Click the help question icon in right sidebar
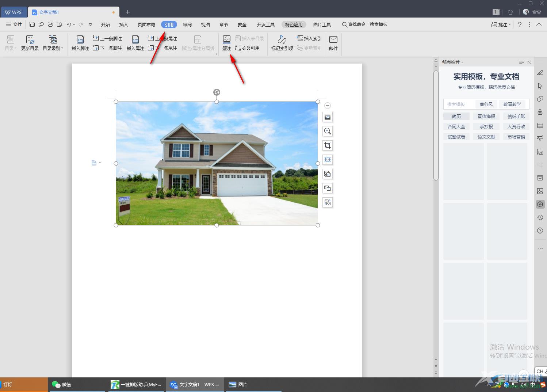Image resolution: width=547 pixels, height=392 pixels. [x=540, y=231]
